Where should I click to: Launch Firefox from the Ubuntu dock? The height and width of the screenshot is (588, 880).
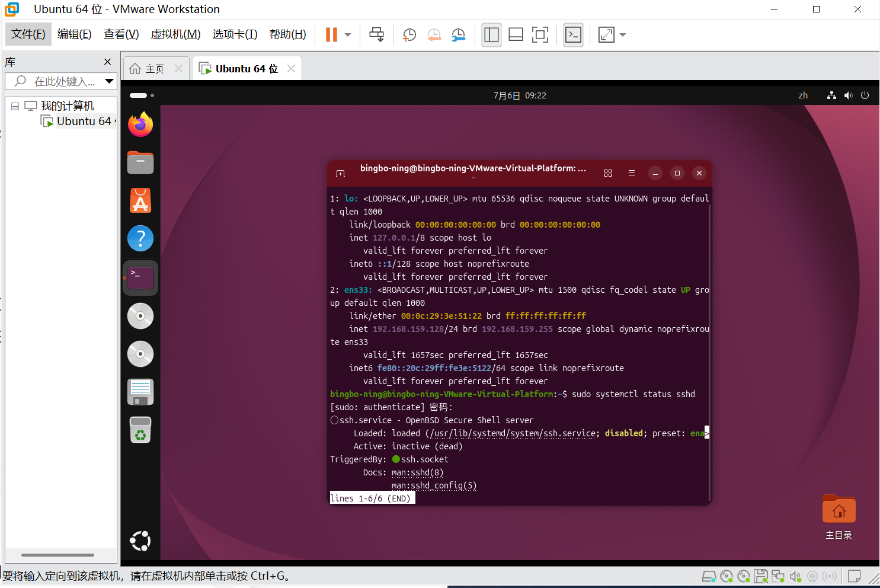coord(140,124)
